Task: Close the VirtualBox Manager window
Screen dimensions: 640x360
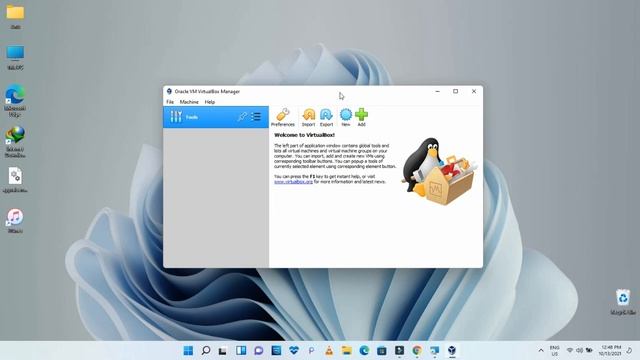Action: click(474, 91)
